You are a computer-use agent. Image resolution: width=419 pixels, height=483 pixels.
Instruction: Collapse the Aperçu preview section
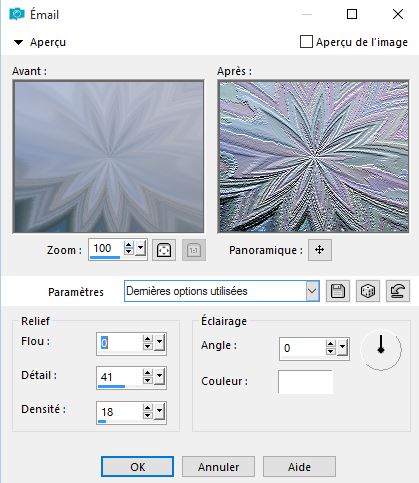click(18, 42)
